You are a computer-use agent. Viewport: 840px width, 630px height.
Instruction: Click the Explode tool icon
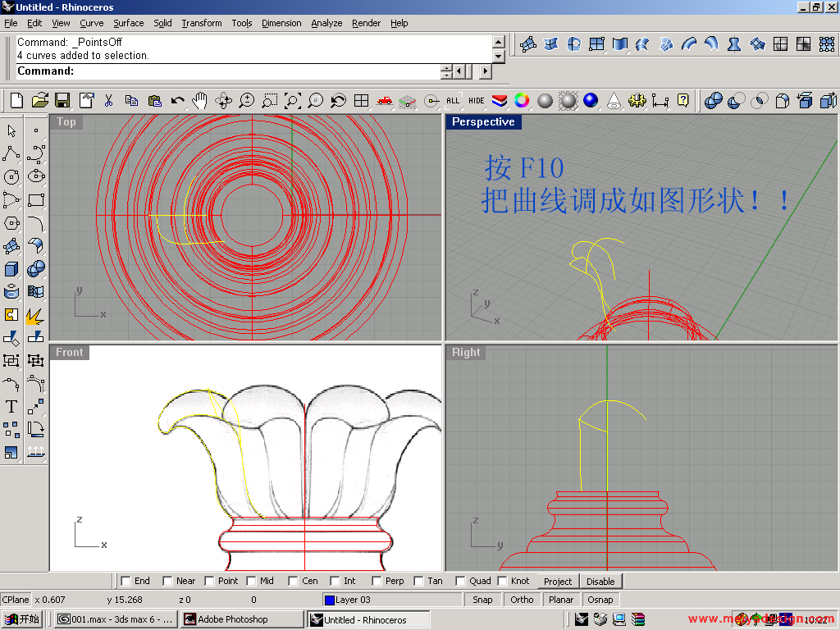click(x=35, y=314)
